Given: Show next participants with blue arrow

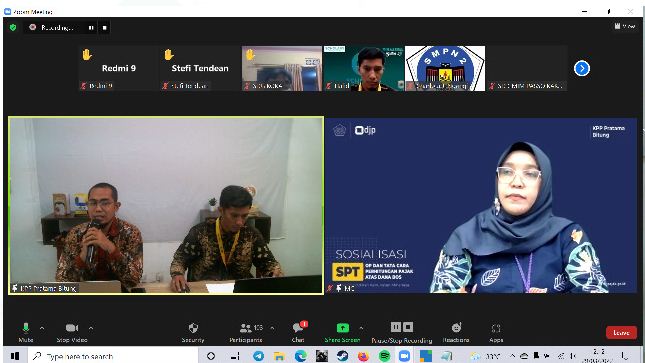Looking at the screenshot, I should pyautogui.click(x=582, y=68).
